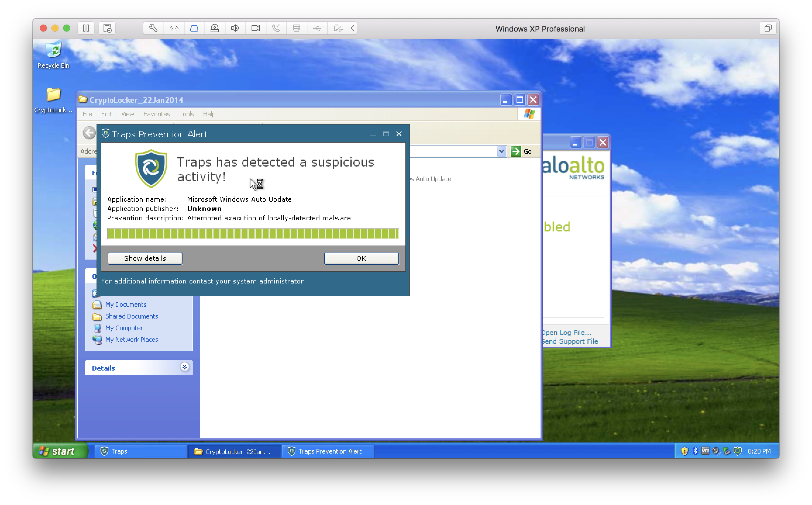Click the network adapter arrows icon
Screen dimensions: 812x505
click(174, 28)
